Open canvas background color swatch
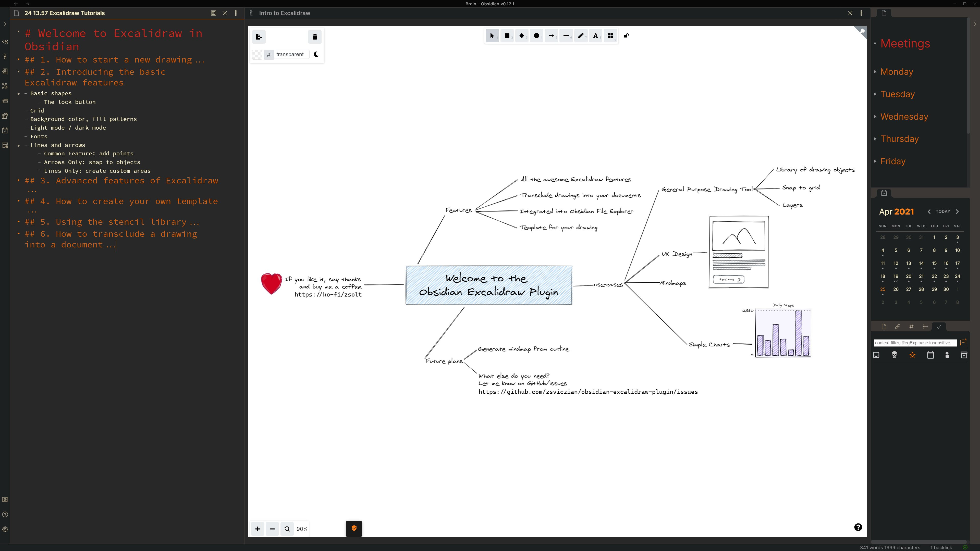Screen dimensions: 980x551 click(258, 54)
